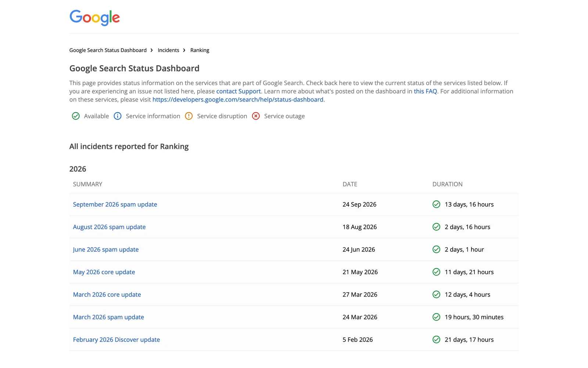Click duration 19 hours, 30 minutes
The height and width of the screenshot is (368, 588).
point(474,317)
